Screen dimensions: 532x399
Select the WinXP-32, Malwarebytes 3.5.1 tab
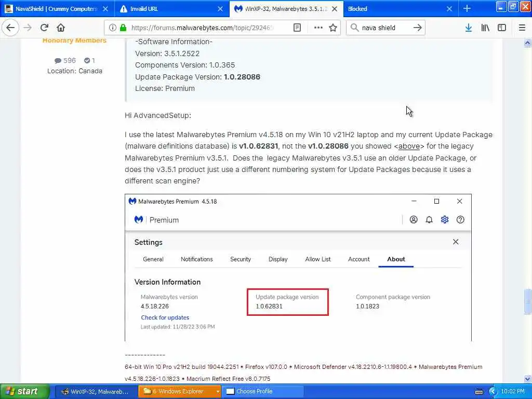(x=286, y=9)
